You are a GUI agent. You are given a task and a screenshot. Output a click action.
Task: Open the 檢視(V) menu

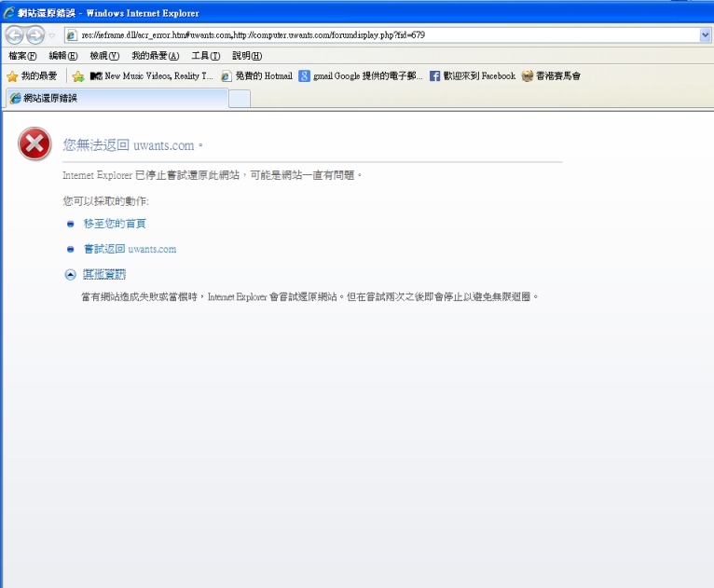point(104,56)
